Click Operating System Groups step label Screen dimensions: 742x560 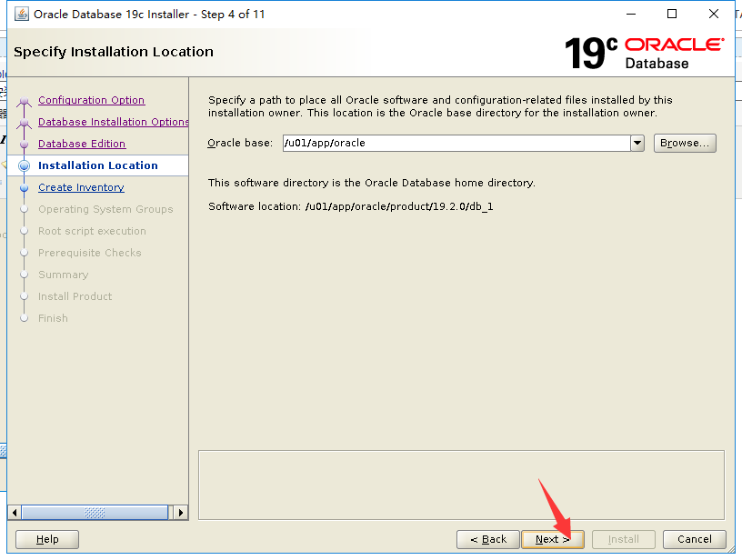(x=105, y=209)
